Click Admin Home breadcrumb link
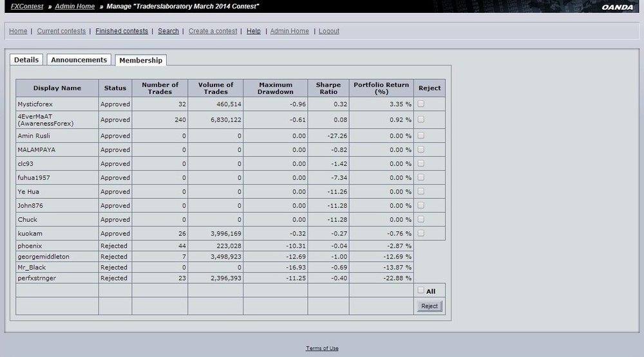 point(75,6)
